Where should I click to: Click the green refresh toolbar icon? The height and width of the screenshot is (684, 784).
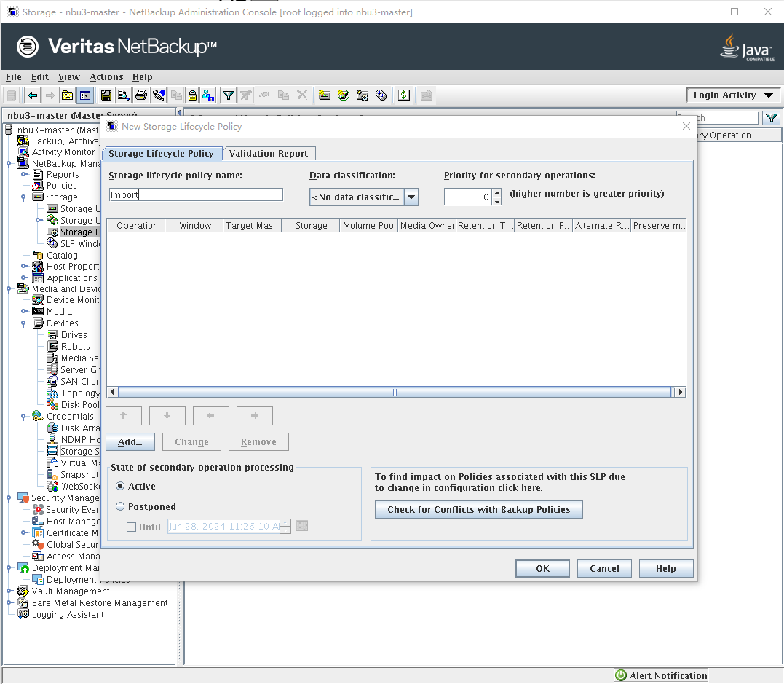[404, 95]
